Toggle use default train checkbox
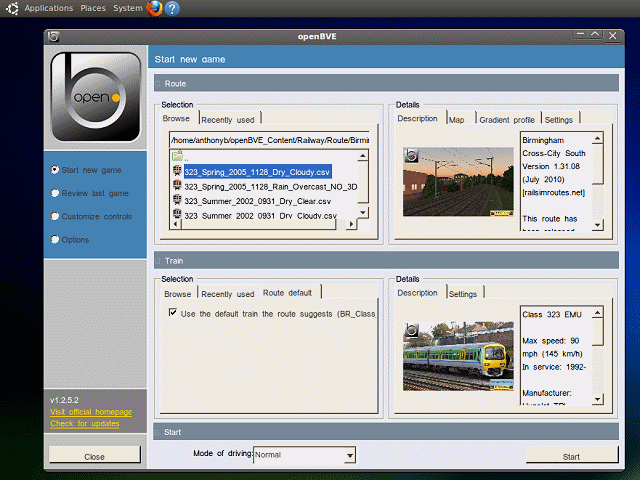640x480 pixels. point(173,313)
